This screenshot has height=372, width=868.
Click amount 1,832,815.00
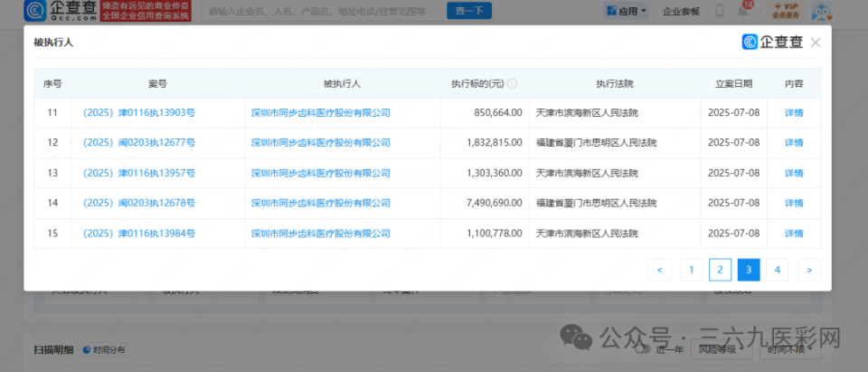(x=495, y=142)
